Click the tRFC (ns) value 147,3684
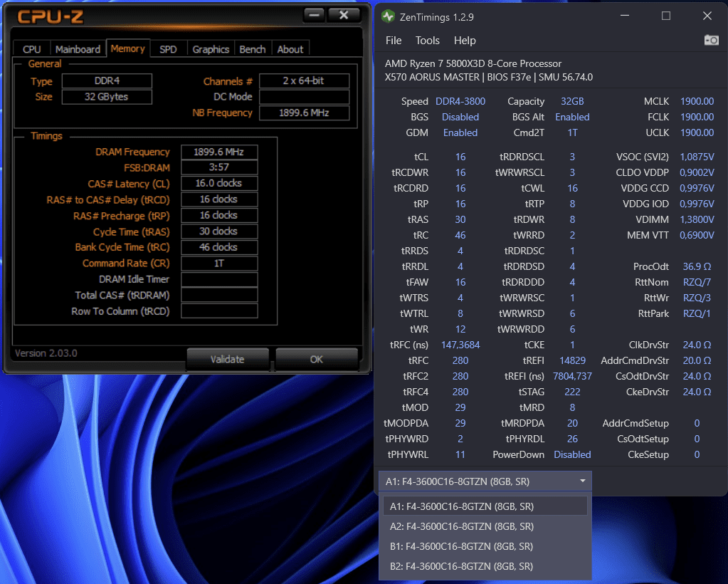The height and width of the screenshot is (584, 728). click(460, 345)
